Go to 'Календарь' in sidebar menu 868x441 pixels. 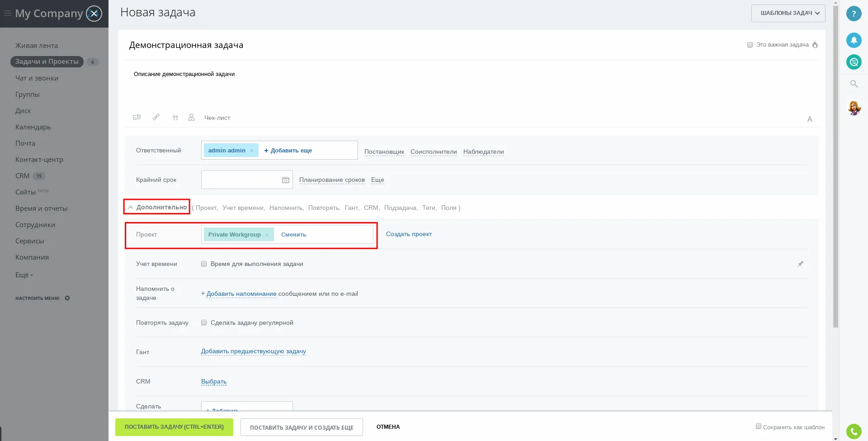click(33, 127)
